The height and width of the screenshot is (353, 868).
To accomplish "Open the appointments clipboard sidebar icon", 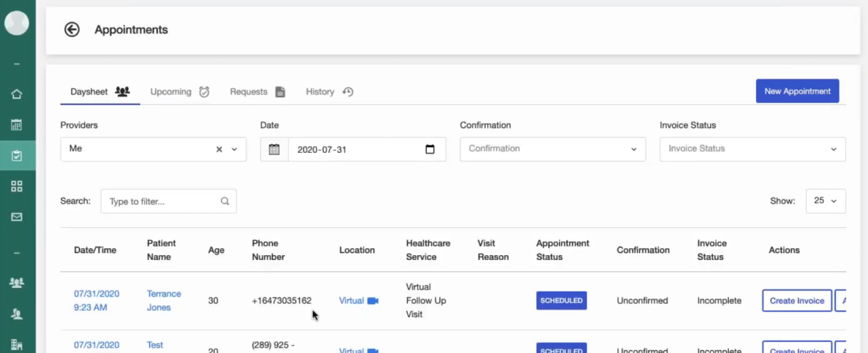I will (x=17, y=155).
